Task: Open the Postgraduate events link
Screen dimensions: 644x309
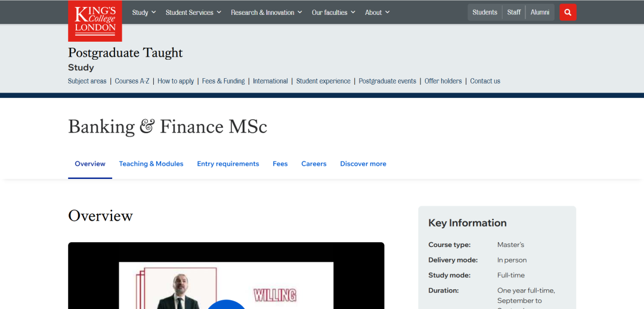Action: tap(388, 81)
